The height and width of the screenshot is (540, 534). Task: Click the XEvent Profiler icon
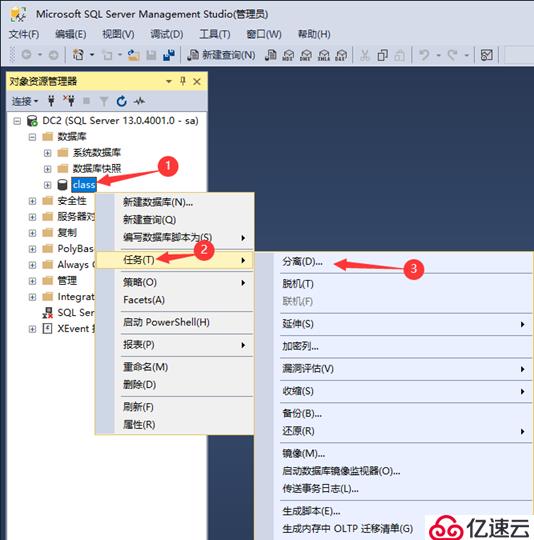[47, 328]
